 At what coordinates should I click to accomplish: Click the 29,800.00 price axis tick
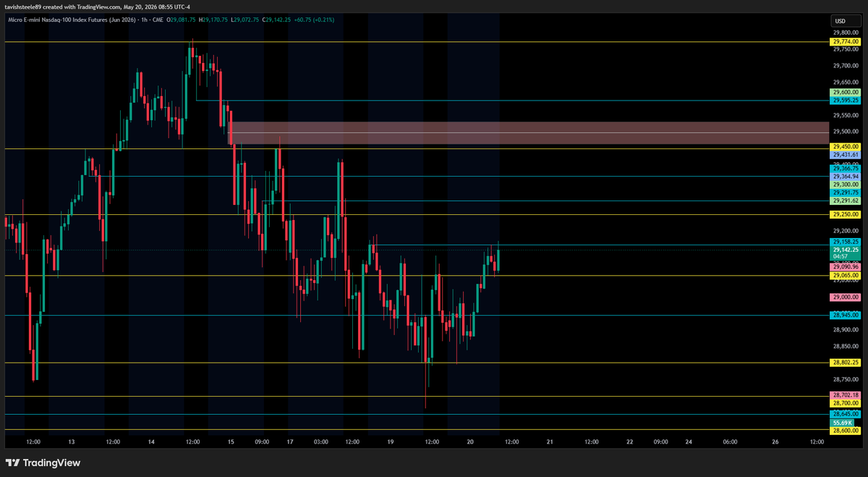tap(846, 33)
